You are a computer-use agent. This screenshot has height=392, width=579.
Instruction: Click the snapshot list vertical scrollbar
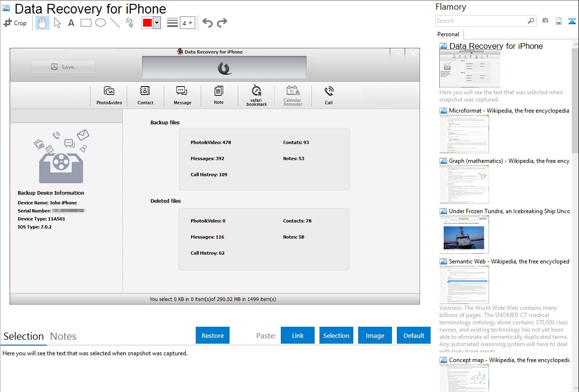click(x=575, y=100)
